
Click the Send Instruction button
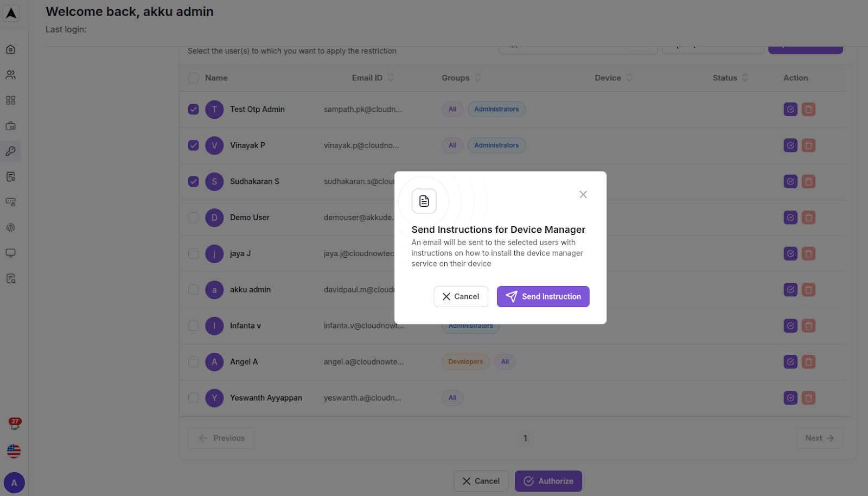(543, 297)
